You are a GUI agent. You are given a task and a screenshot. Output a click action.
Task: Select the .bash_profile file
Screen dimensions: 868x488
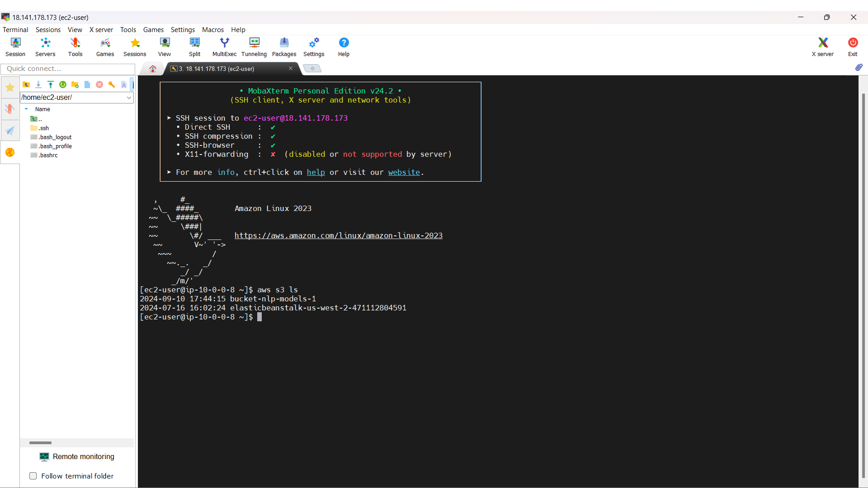tap(51, 146)
